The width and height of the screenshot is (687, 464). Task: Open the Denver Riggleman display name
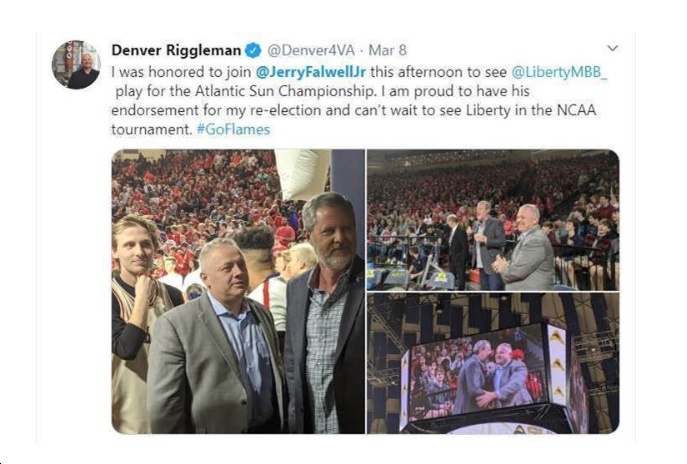176,50
